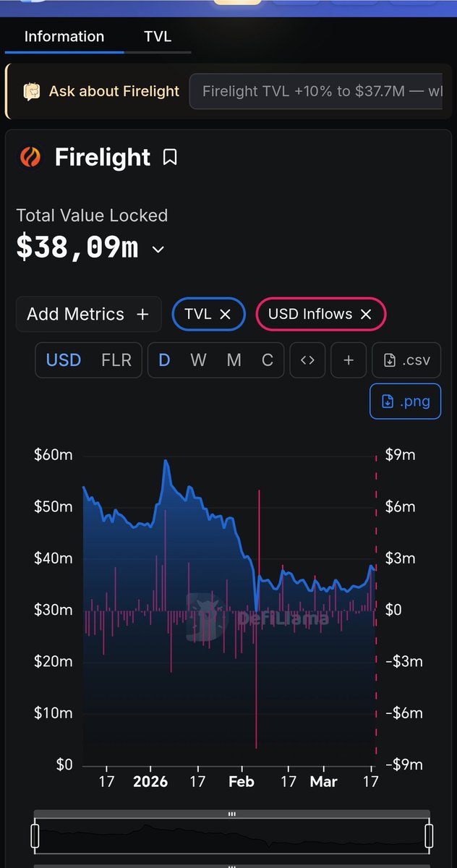
Task: Switch to cumulative C interval
Action: [x=268, y=360]
